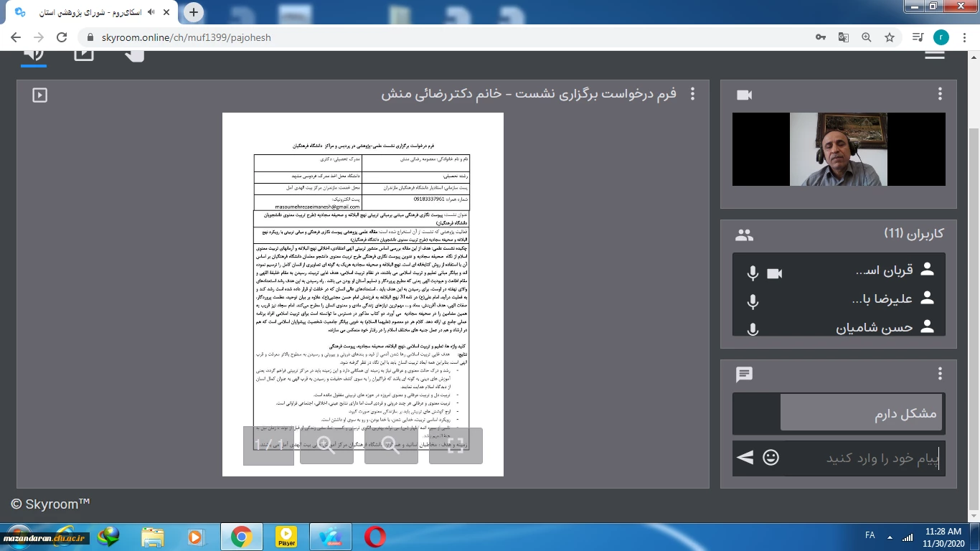The width and height of the screenshot is (980, 551).
Task: Click the presentation icon in document panel header
Action: tap(39, 95)
